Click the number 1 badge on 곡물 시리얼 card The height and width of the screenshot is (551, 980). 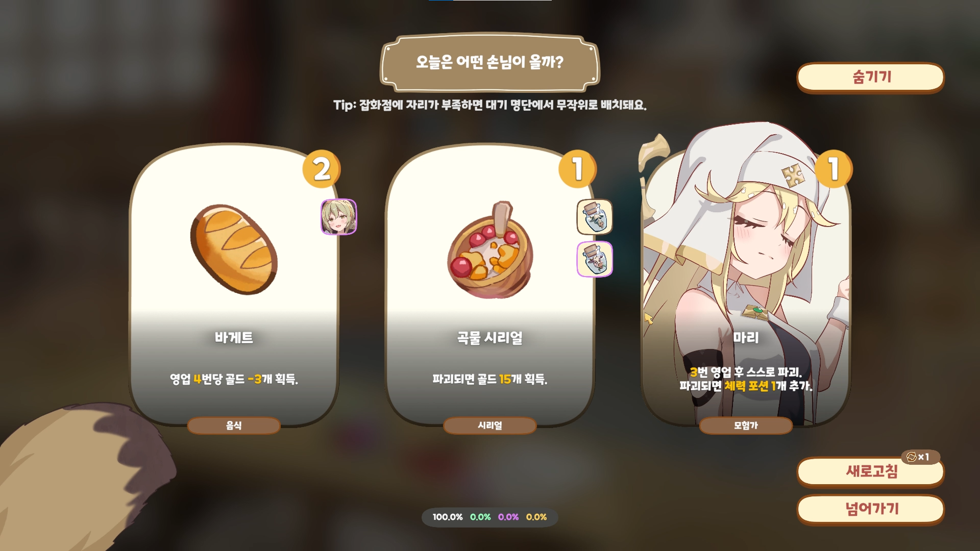pos(578,169)
